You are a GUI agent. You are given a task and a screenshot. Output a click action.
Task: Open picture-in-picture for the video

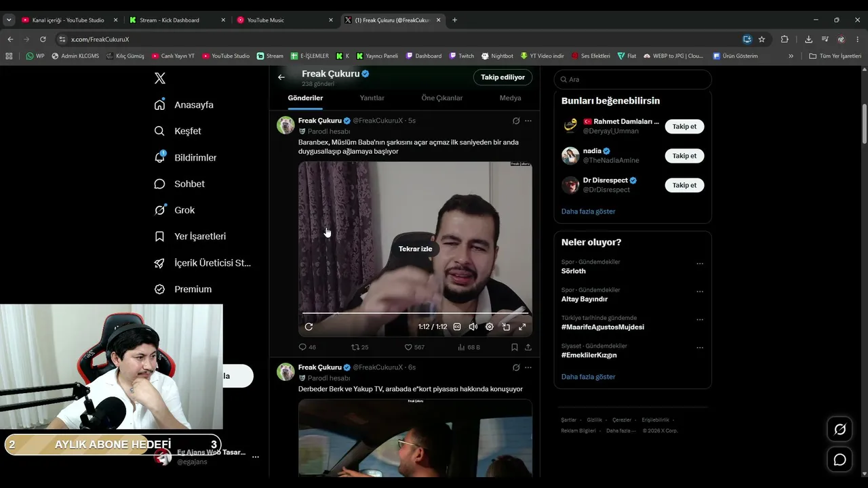[x=506, y=327]
